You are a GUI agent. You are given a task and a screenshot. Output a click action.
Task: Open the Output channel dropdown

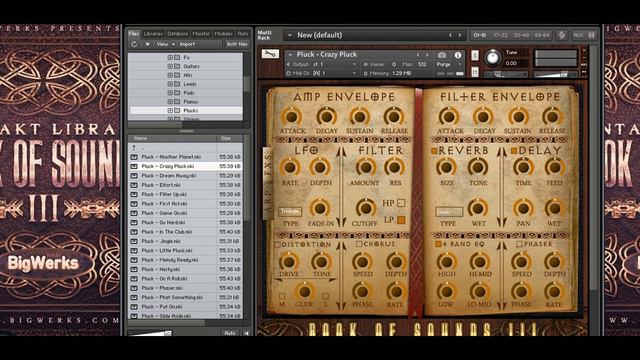tap(322, 64)
